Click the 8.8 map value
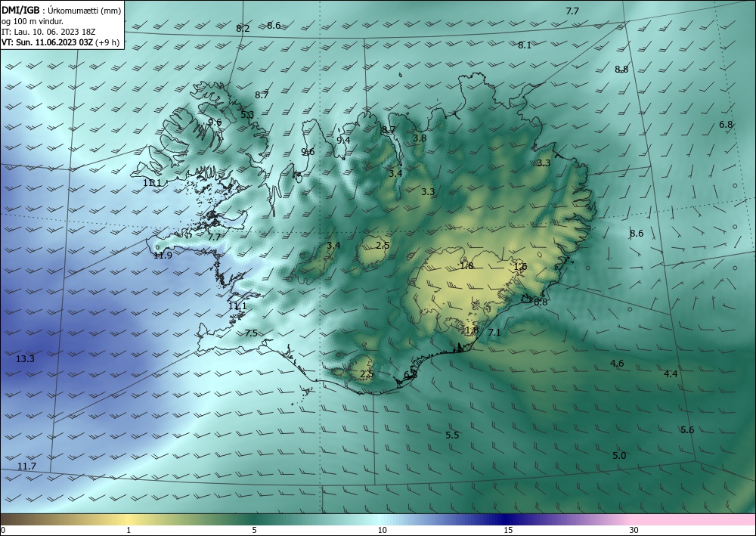The height and width of the screenshot is (536, 756). [x=621, y=69]
